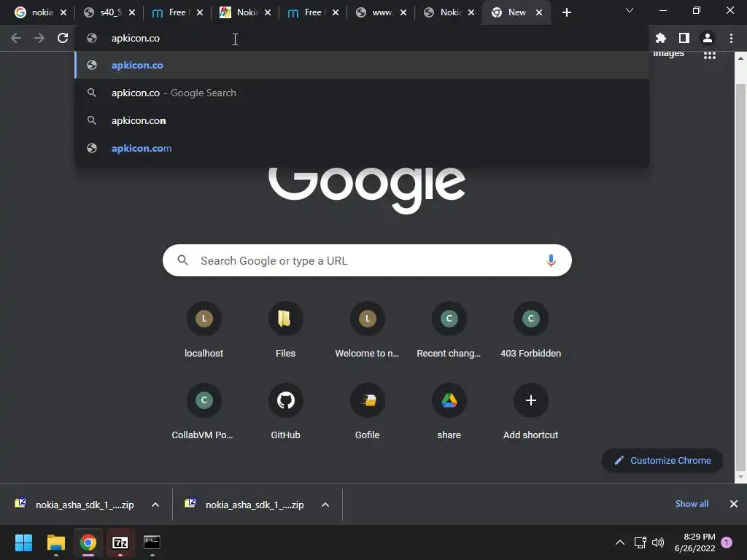This screenshot has height=560, width=747.
Task: Select the apkicon.com URL suggestion
Action: coord(362,148)
